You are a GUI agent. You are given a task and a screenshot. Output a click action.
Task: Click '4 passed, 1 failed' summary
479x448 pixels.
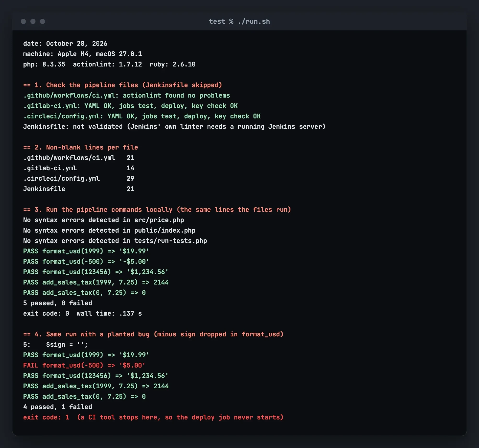pyautogui.click(x=57, y=407)
